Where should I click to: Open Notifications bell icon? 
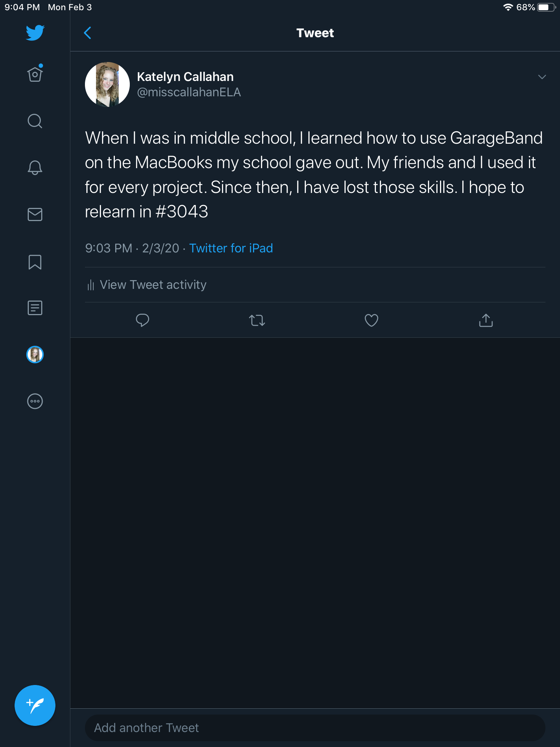[35, 168]
